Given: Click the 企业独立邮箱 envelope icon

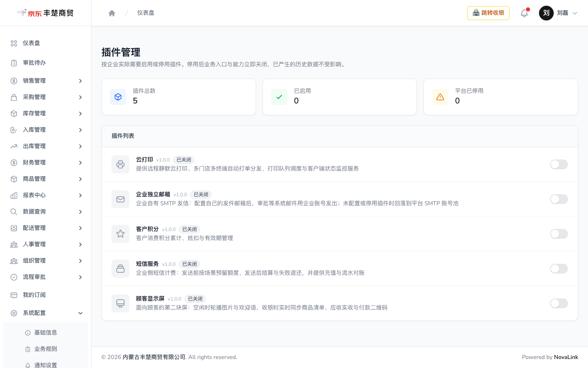Looking at the screenshot, I should point(120,199).
